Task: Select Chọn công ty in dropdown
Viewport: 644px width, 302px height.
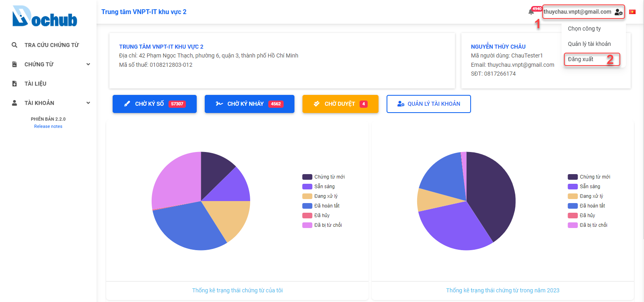Action: pyautogui.click(x=584, y=29)
